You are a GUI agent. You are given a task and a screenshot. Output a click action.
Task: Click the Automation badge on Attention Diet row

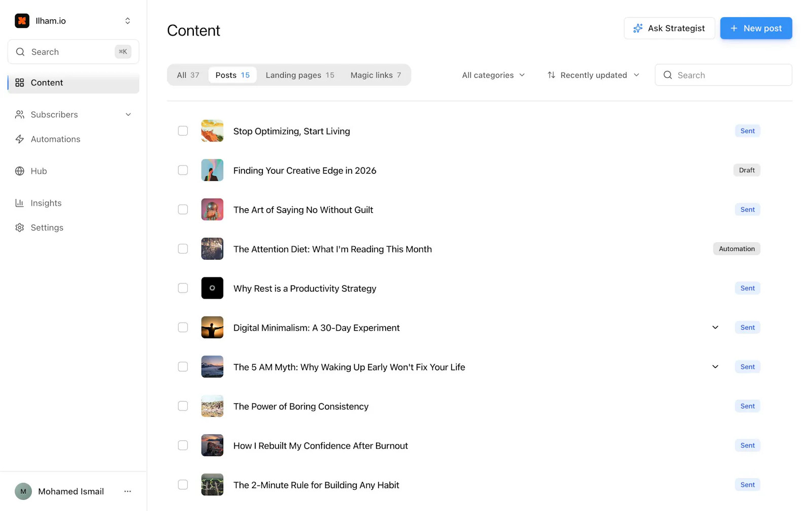736,249
